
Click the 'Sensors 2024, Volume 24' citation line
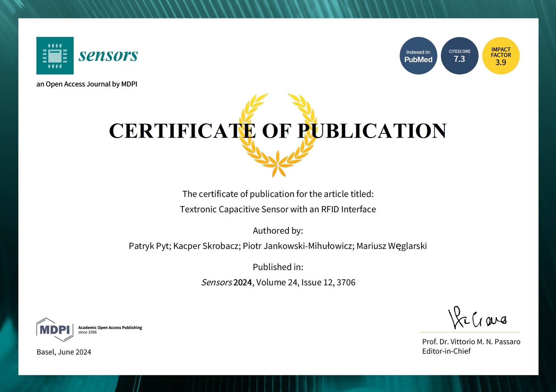pyautogui.click(x=278, y=282)
